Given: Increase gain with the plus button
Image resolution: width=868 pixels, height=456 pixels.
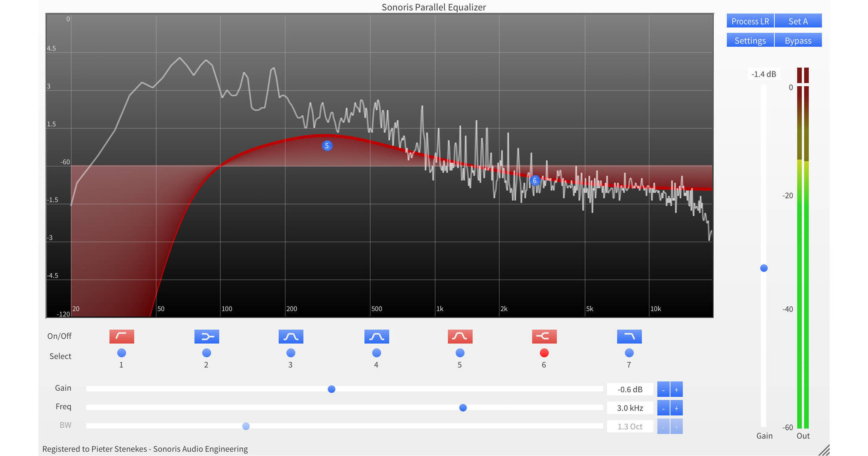Looking at the screenshot, I should tap(677, 389).
